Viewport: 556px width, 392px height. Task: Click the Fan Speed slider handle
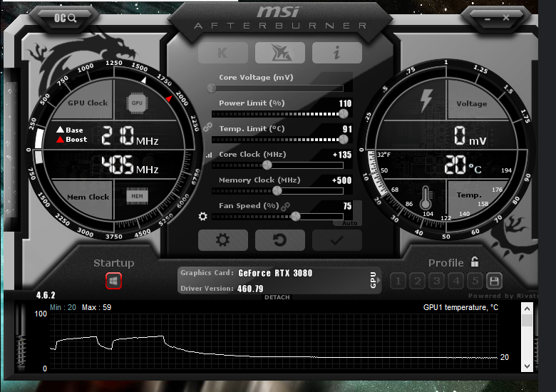pyautogui.click(x=295, y=216)
